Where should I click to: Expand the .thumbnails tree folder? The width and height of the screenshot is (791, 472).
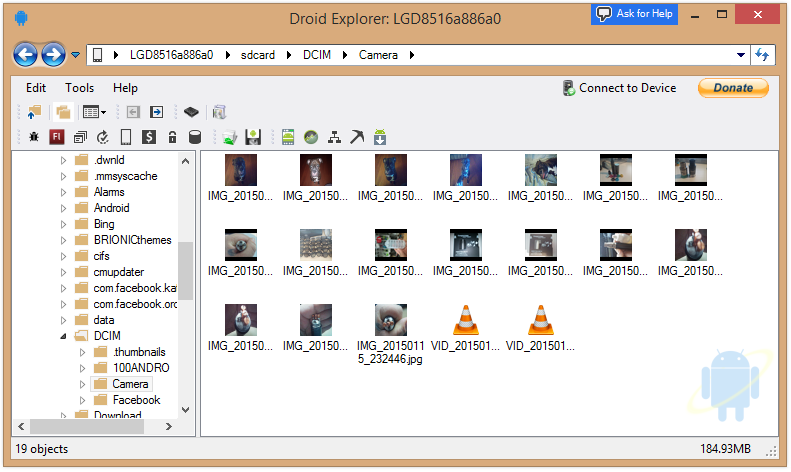(83, 352)
